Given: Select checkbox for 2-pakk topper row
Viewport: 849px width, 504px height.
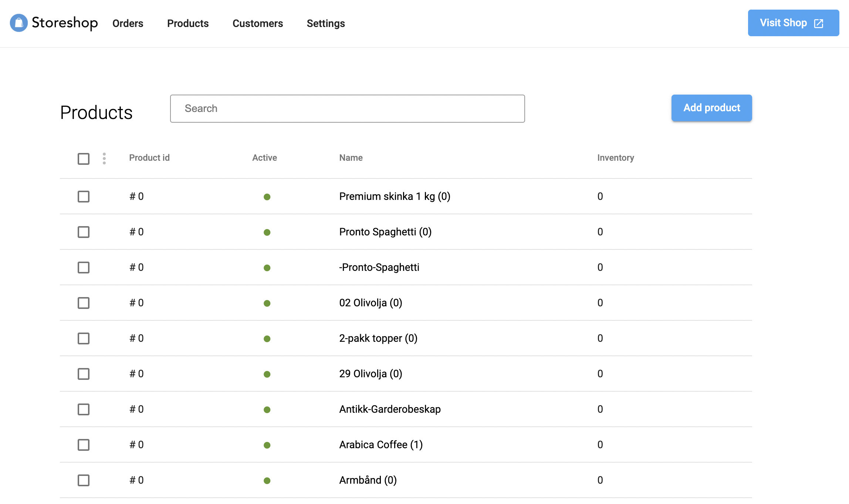Looking at the screenshot, I should click(84, 338).
